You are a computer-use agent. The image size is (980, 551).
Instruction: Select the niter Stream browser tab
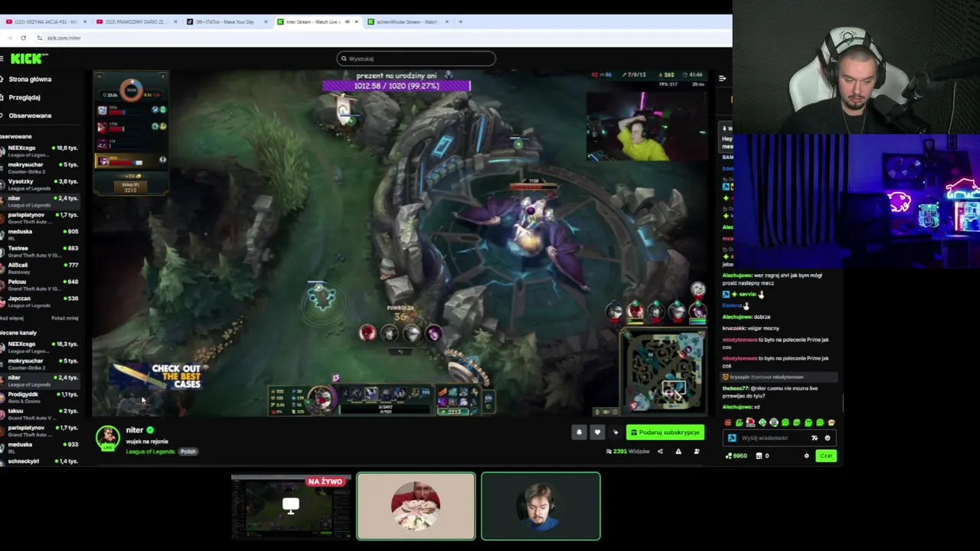coord(317,21)
